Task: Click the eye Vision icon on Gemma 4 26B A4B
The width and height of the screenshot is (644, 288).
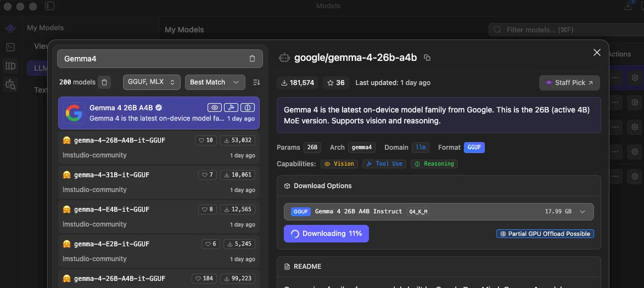Action: coord(214,108)
